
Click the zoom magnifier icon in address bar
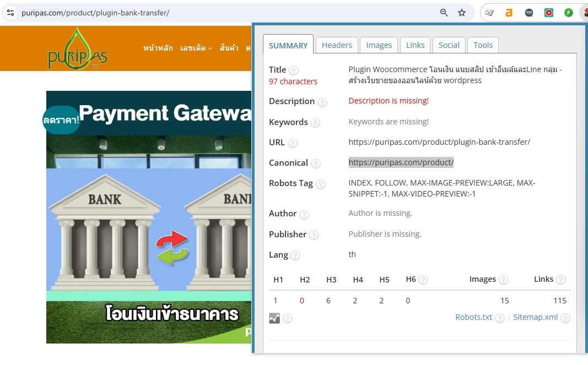point(444,13)
